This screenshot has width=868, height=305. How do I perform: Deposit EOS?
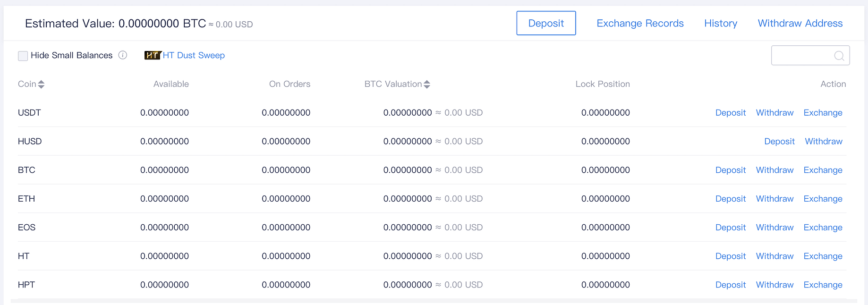(731, 228)
